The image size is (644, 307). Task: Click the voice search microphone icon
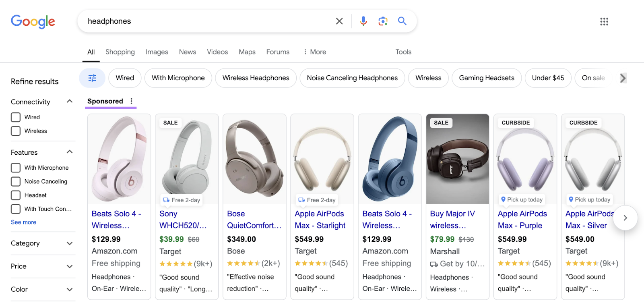pos(363,21)
